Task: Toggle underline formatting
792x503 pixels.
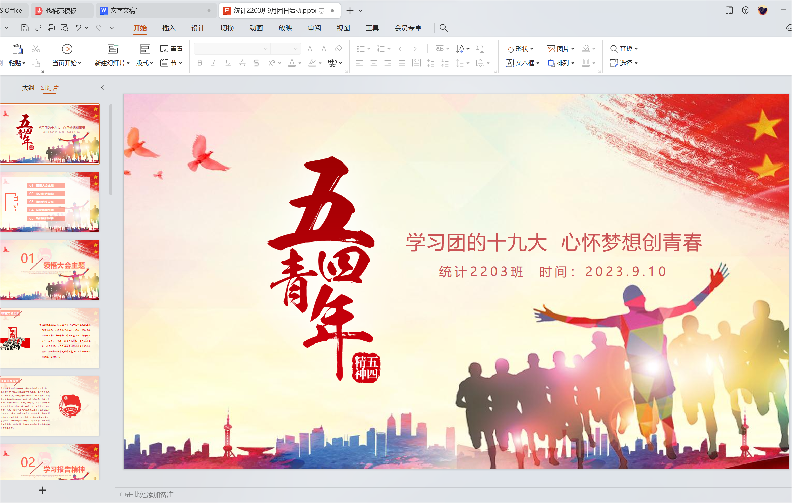Action: coord(229,63)
